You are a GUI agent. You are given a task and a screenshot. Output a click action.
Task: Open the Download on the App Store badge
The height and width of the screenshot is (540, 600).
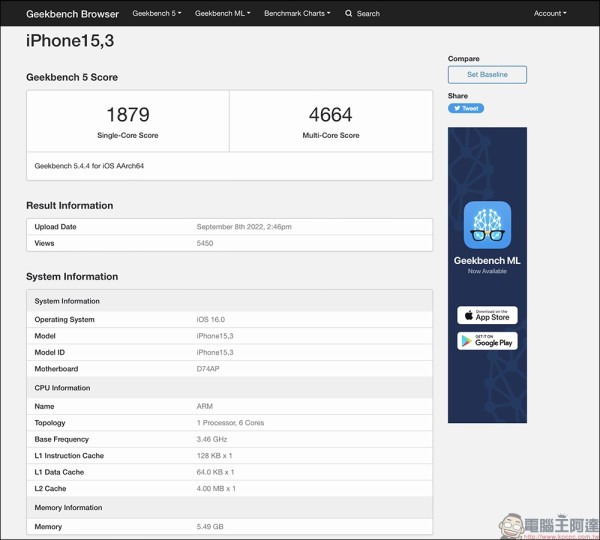pyautogui.click(x=487, y=315)
